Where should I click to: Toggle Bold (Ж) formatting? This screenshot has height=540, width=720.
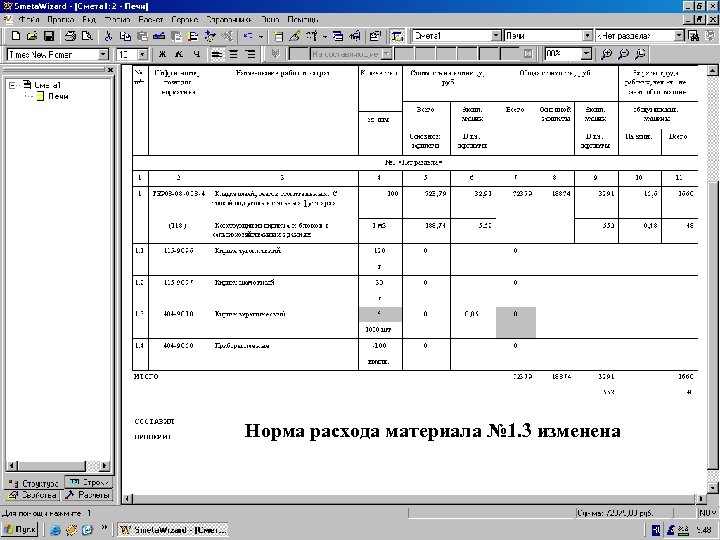162,54
